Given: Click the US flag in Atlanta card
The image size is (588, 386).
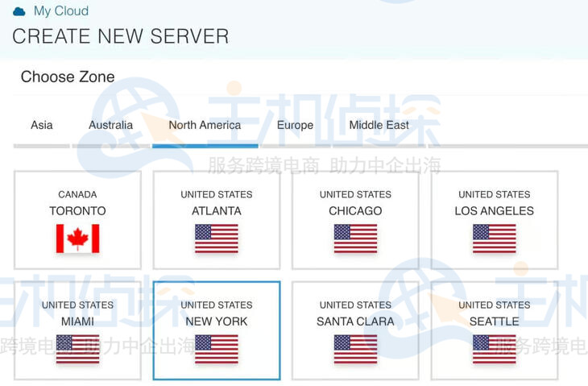Looking at the screenshot, I should pyautogui.click(x=217, y=239).
